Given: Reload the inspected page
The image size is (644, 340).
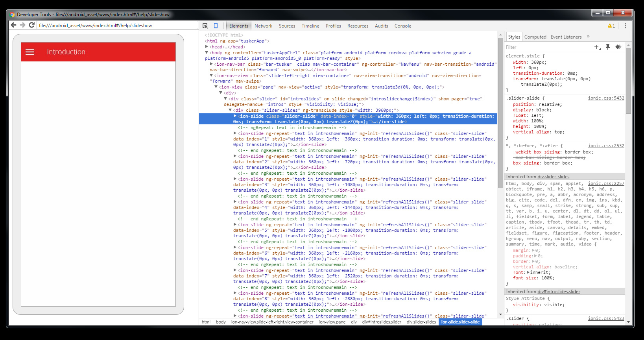Looking at the screenshot, I should pos(31,25).
